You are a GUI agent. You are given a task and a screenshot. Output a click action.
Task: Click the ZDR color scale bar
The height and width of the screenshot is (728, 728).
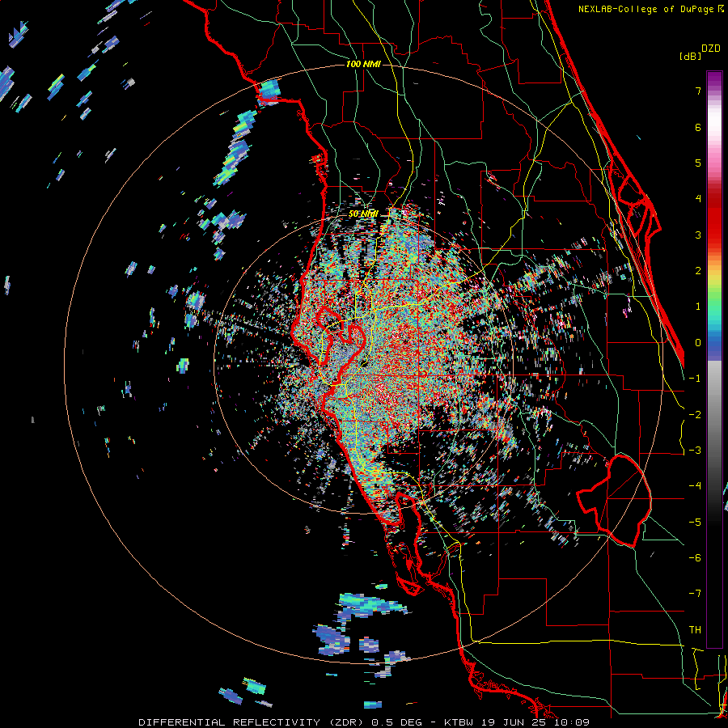[714, 359]
